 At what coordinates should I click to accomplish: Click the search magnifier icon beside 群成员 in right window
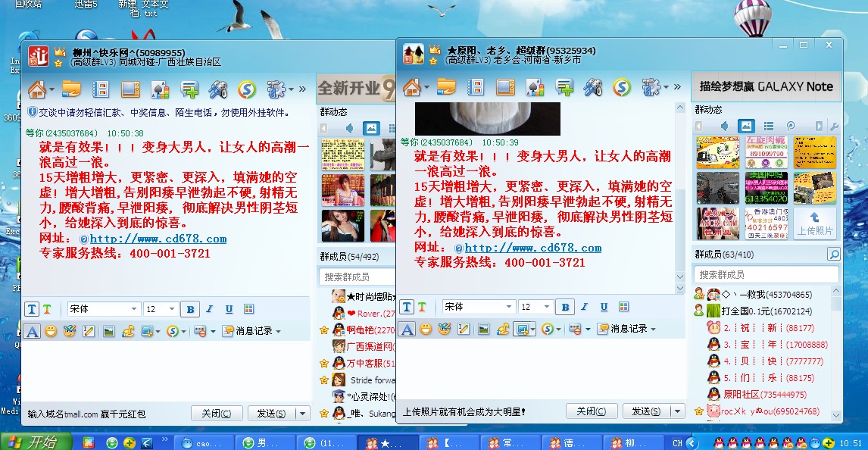pyautogui.click(x=833, y=254)
